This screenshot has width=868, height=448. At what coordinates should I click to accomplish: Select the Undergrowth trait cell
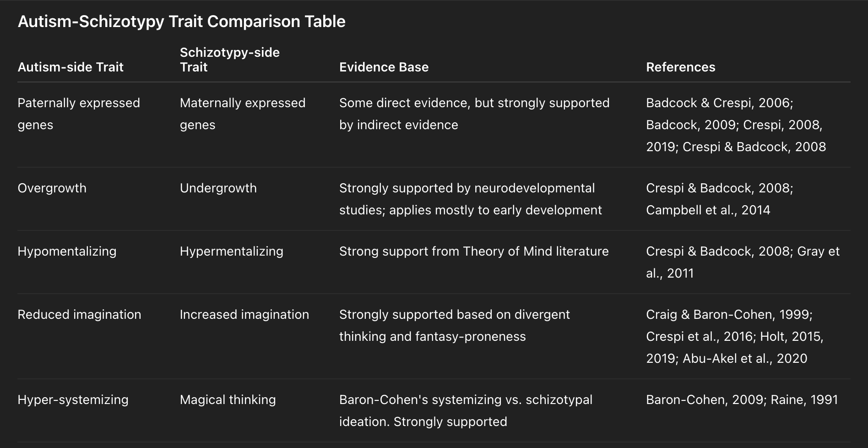218,188
